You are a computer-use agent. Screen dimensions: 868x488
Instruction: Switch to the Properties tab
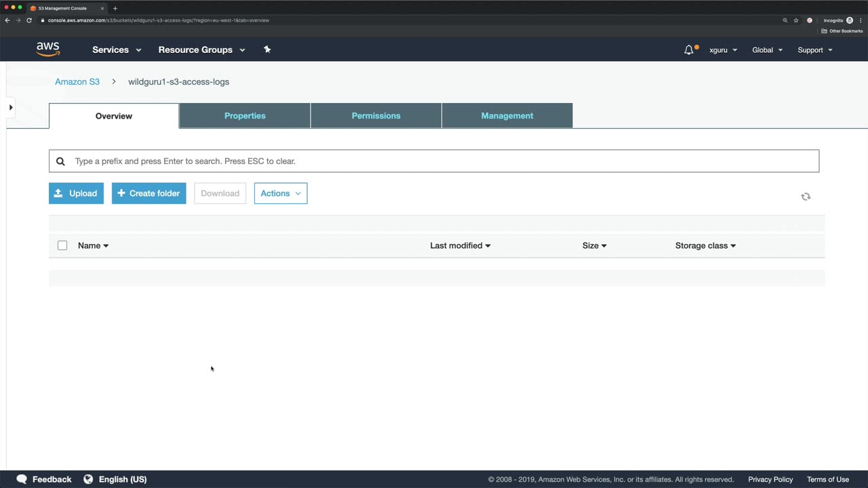(x=245, y=116)
